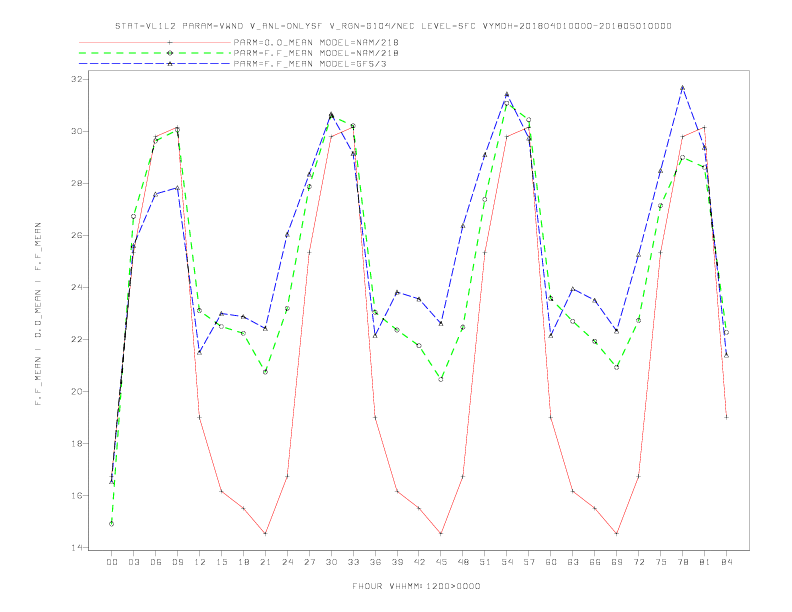Click y-axis tick label 24
792x612 pixels.
(x=77, y=287)
